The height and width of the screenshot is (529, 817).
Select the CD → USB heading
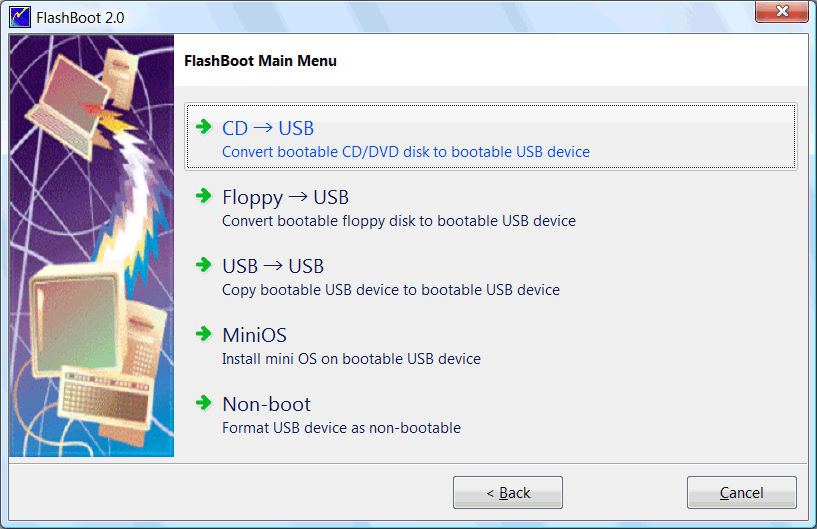tap(268, 128)
